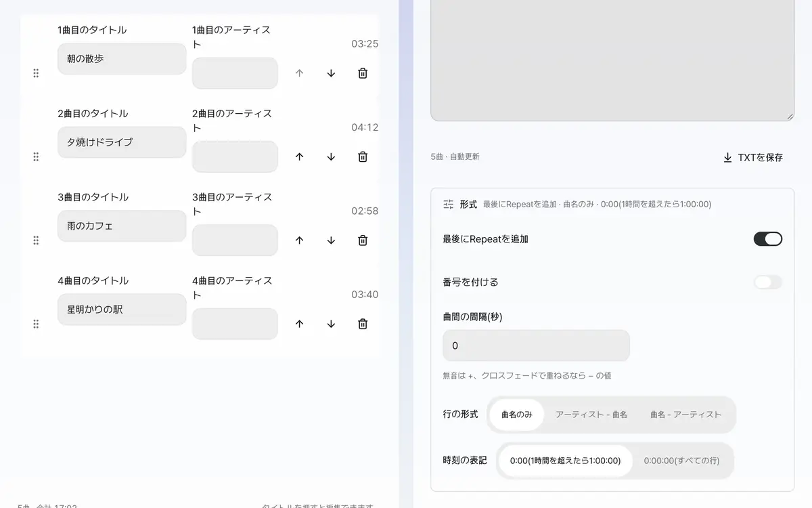Move track 雨のカフェ up
This screenshot has height=508, width=812.
(299, 240)
